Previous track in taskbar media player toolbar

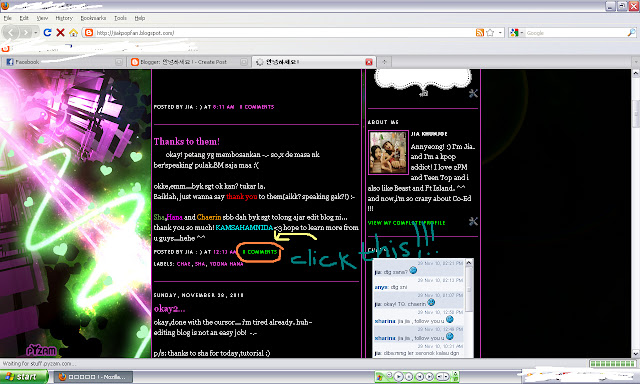(x=420, y=377)
